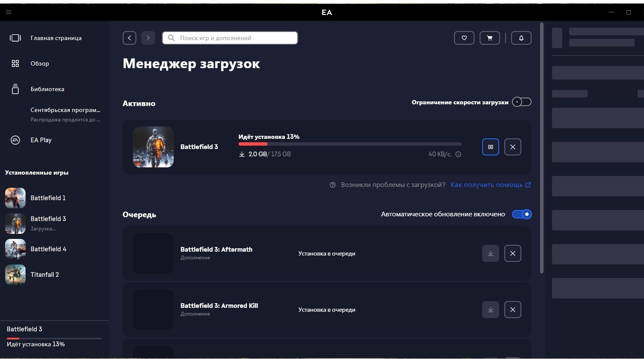
Task: Click the Battlefield 3: Armored Kill title
Action: pyautogui.click(x=219, y=306)
